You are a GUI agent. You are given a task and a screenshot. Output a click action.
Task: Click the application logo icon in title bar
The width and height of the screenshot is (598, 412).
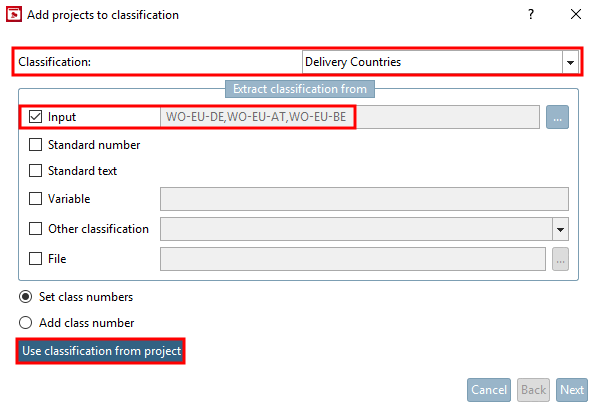(14, 14)
